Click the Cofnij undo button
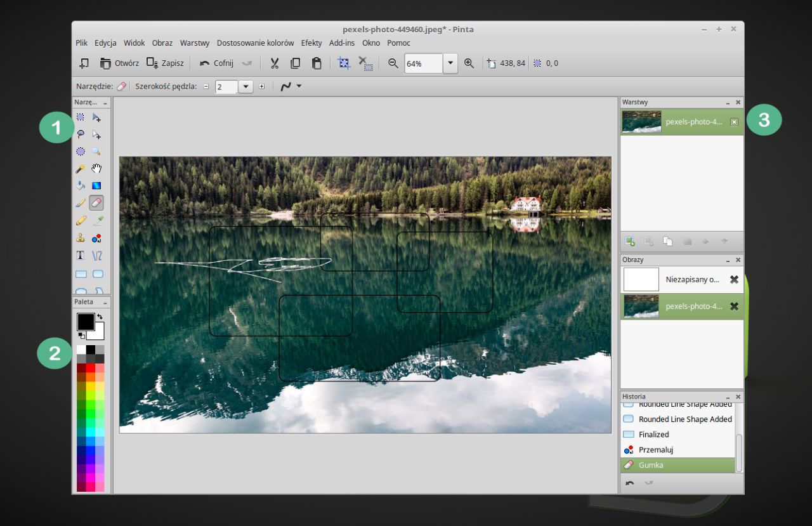Screen dimensions: 812x526 [x=216, y=63]
